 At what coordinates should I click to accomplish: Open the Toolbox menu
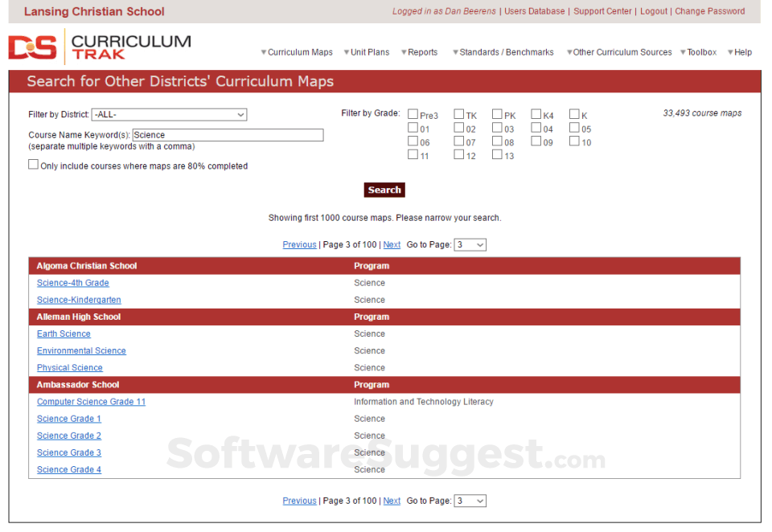[698, 51]
